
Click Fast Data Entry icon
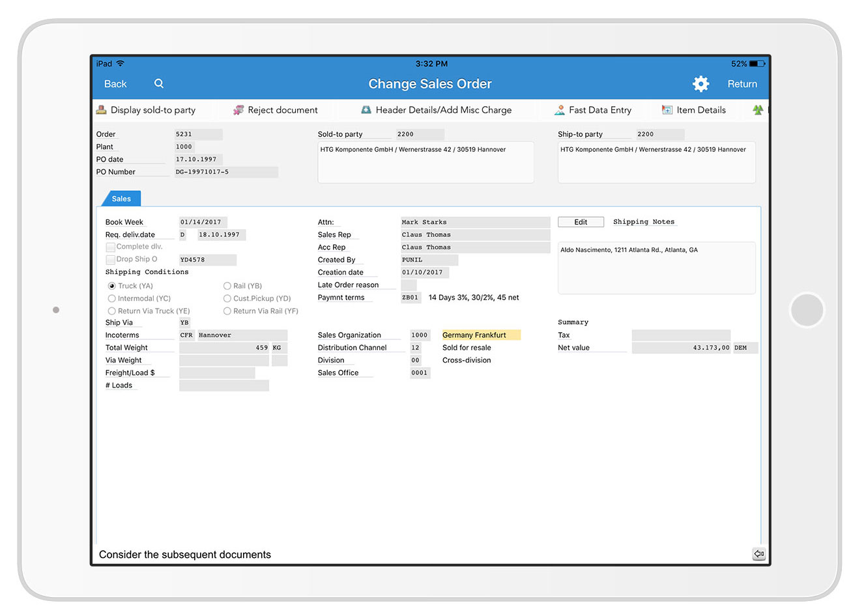(560, 110)
